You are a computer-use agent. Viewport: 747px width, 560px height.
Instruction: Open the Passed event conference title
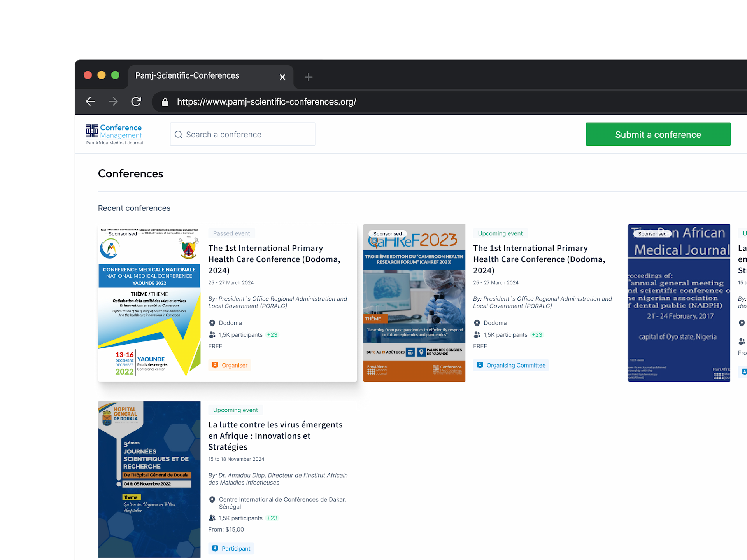click(274, 259)
